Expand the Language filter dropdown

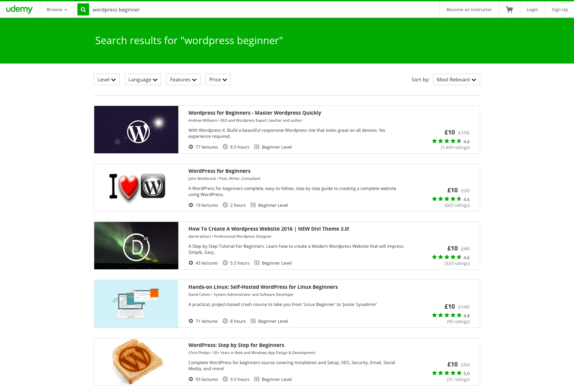143,79
